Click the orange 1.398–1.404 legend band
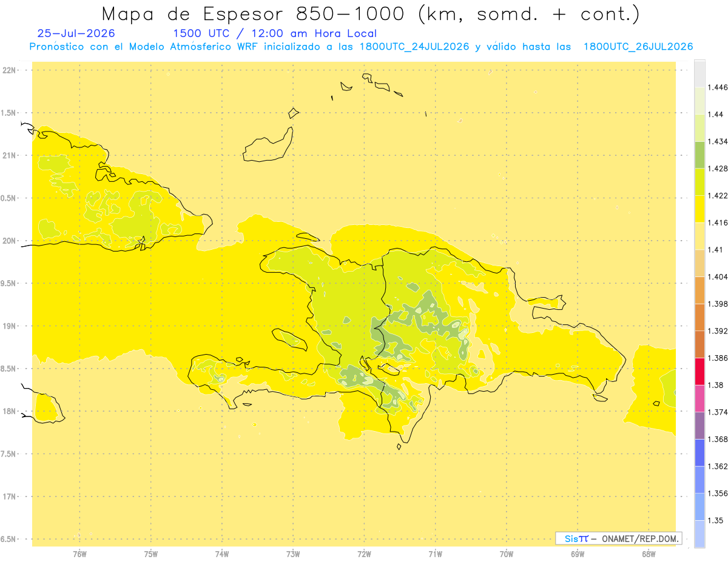 [699, 290]
